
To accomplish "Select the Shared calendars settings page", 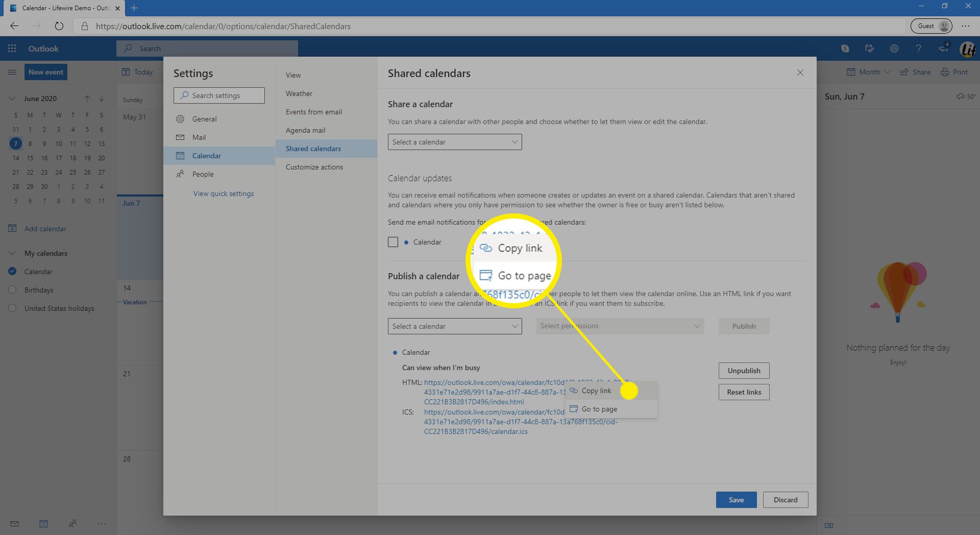I will pos(327,149).
